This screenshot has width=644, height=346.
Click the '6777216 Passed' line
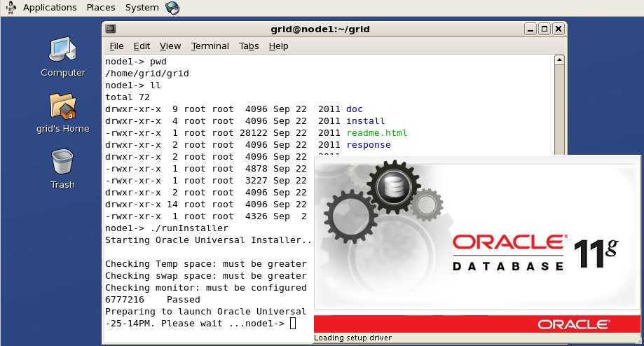tap(153, 300)
